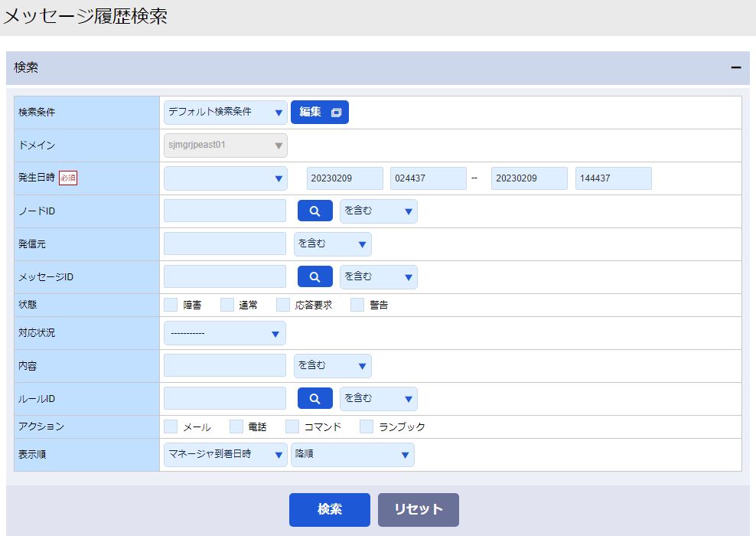This screenshot has height=536, width=756.
Task: Enable the コマンド action checkbox
Action: [292, 427]
